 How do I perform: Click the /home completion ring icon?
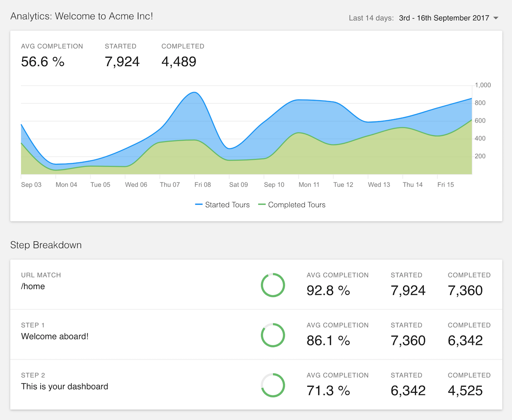[273, 285]
